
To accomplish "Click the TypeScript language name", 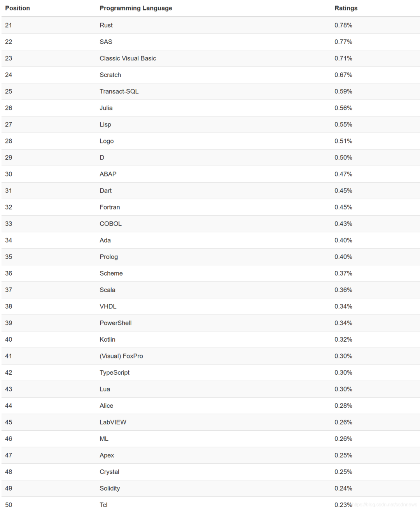I will [x=114, y=372].
